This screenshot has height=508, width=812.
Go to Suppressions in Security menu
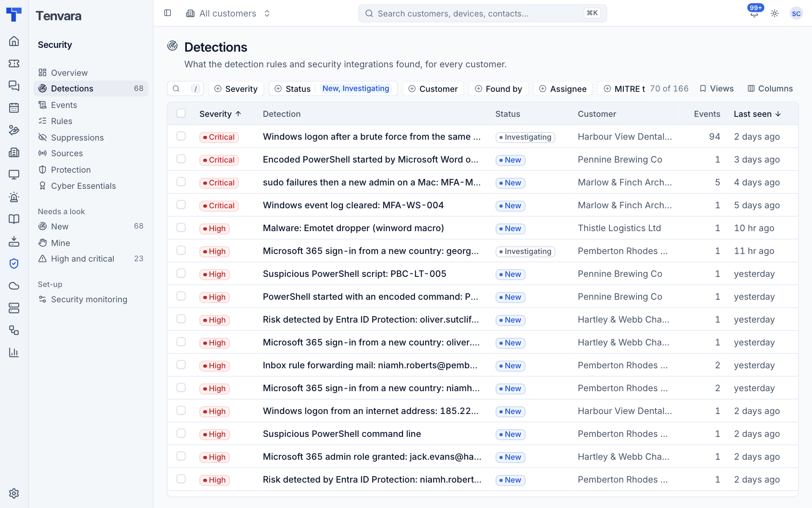click(91, 138)
